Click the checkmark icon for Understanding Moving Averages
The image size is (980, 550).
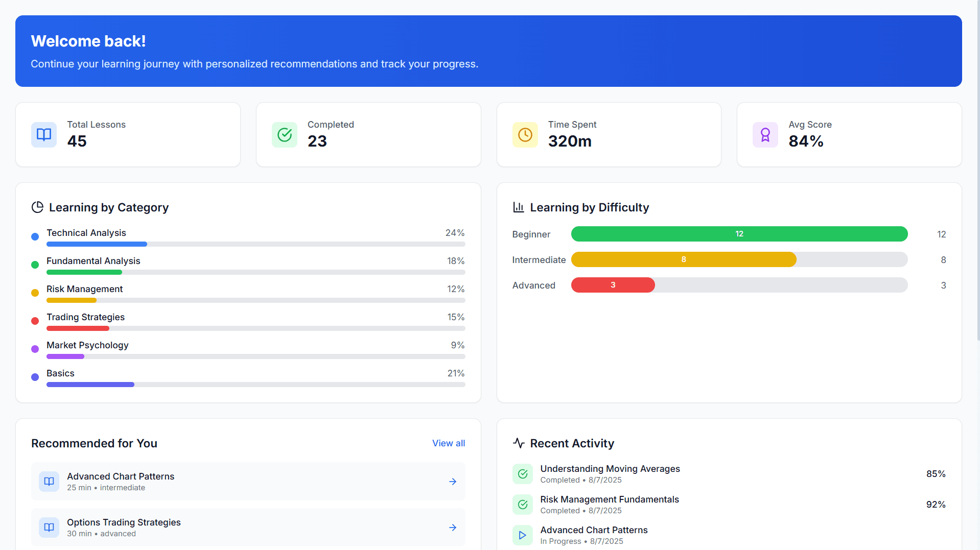pyautogui.click(x=522, y=474)
